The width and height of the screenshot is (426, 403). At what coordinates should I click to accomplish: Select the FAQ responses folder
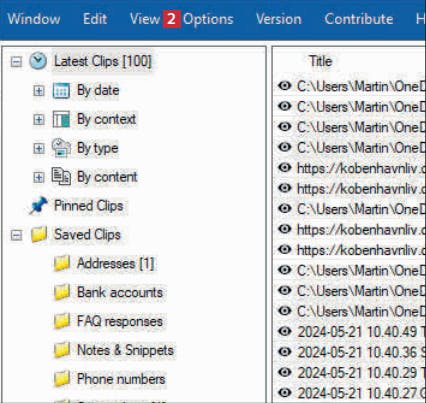coord(120,321)
